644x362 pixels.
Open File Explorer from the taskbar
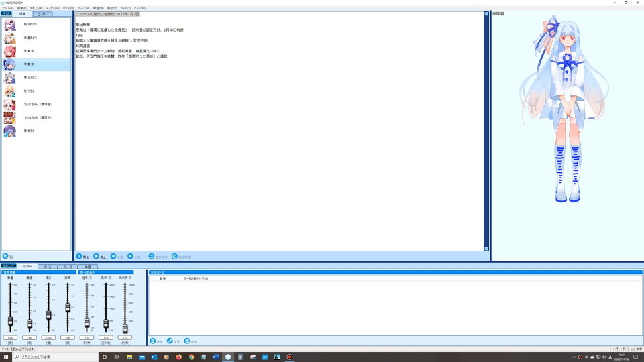[x=129, y=357]
